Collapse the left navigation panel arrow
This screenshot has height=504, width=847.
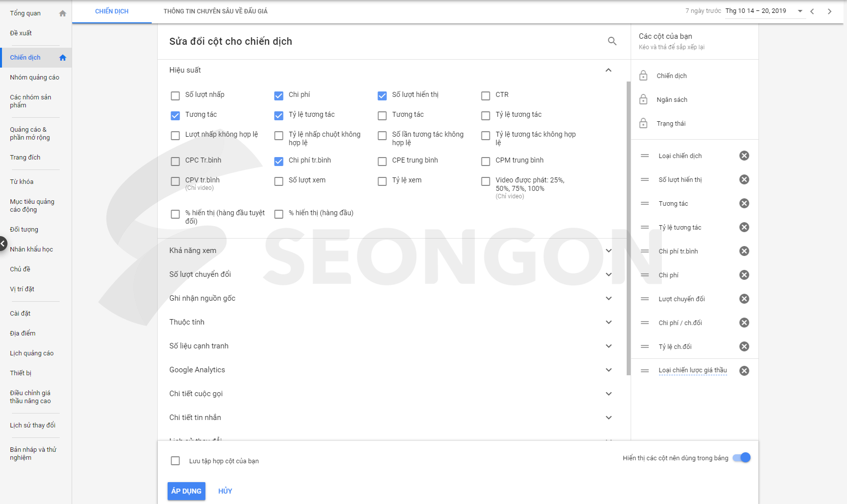point(3,244)
